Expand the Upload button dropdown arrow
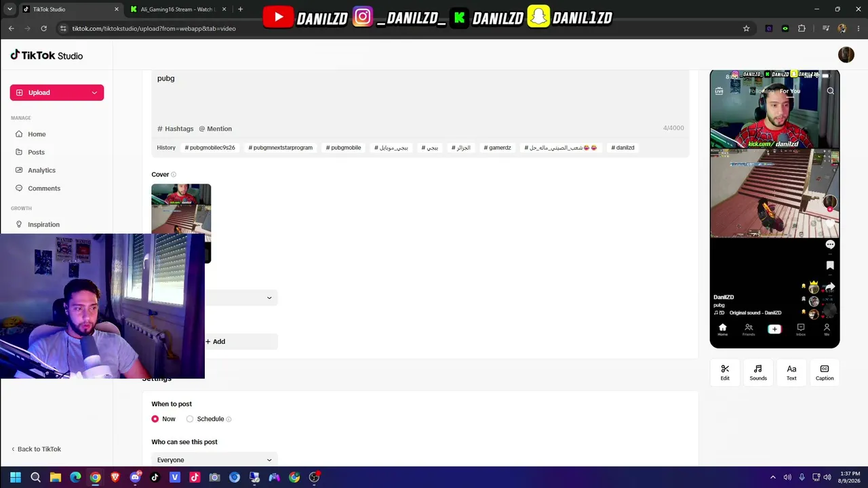This screenshot has width=868, height=488. coord(94,93)
